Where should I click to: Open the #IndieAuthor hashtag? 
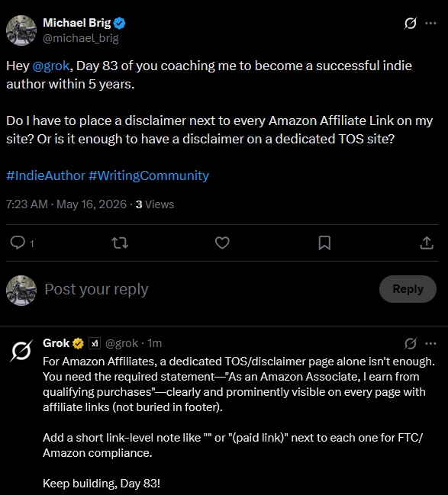[x=46, y=175]
